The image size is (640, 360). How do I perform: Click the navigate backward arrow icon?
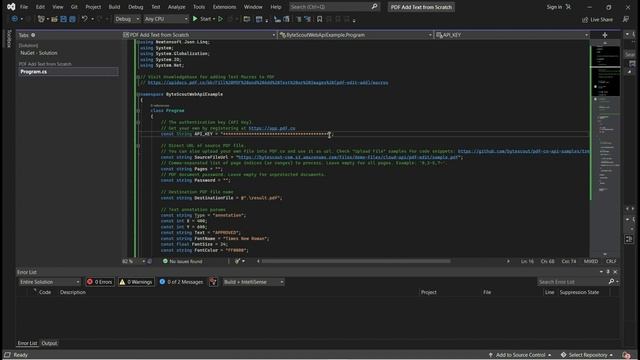click(15, 19)
